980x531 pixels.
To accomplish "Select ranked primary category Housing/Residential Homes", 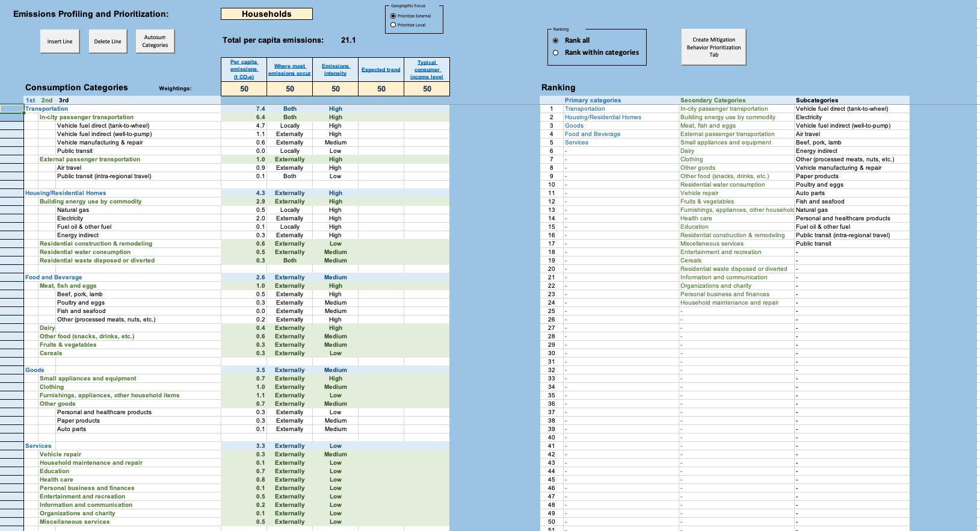I will 603,117.
